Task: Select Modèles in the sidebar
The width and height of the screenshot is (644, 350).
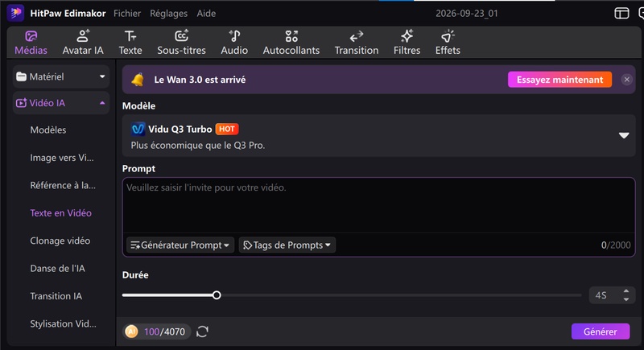Action: (x=48, y=130)
